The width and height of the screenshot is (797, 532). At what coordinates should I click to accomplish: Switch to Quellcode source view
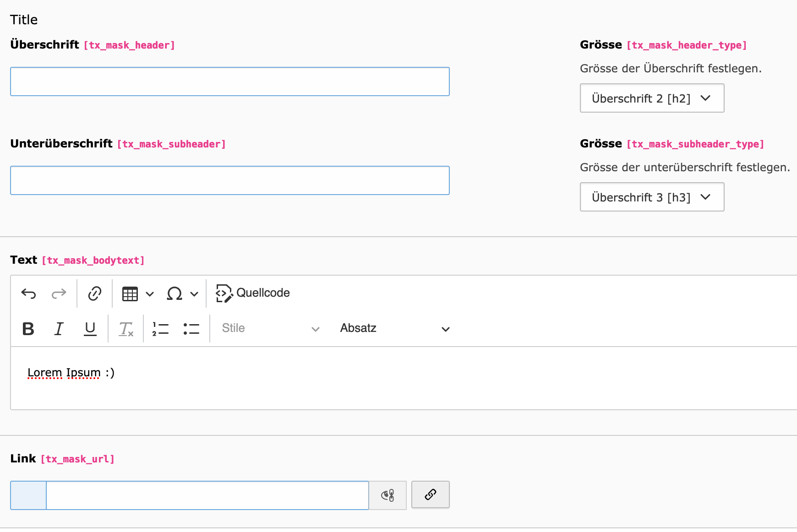253,293
